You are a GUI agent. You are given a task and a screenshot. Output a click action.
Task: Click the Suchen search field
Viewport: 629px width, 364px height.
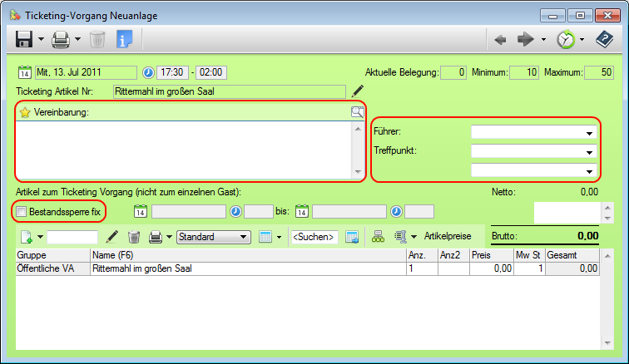(314, 237)
